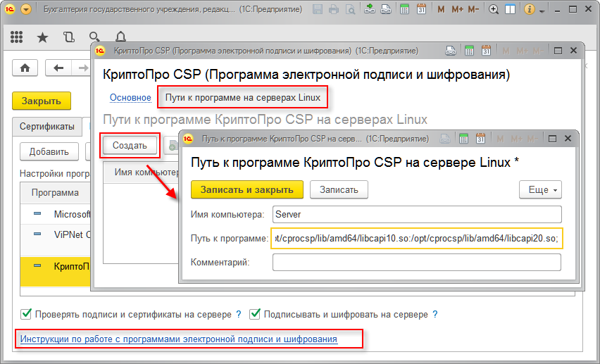
Task: Click the Добавить button
Action: pos(49,152)
